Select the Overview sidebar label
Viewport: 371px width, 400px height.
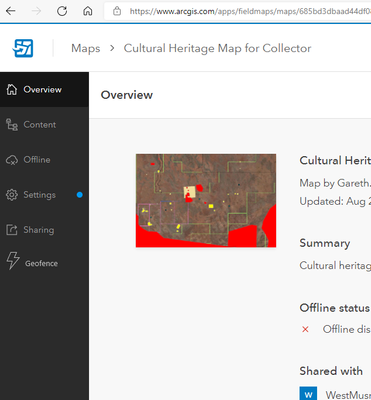42,90
